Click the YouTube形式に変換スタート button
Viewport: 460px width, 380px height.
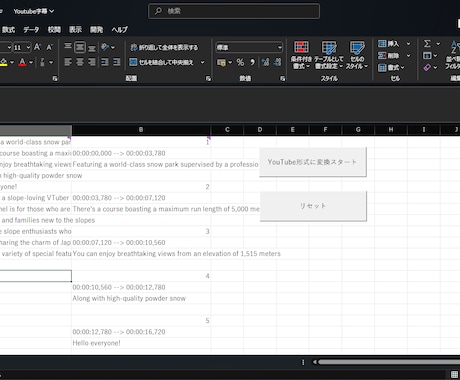point(313,162)
